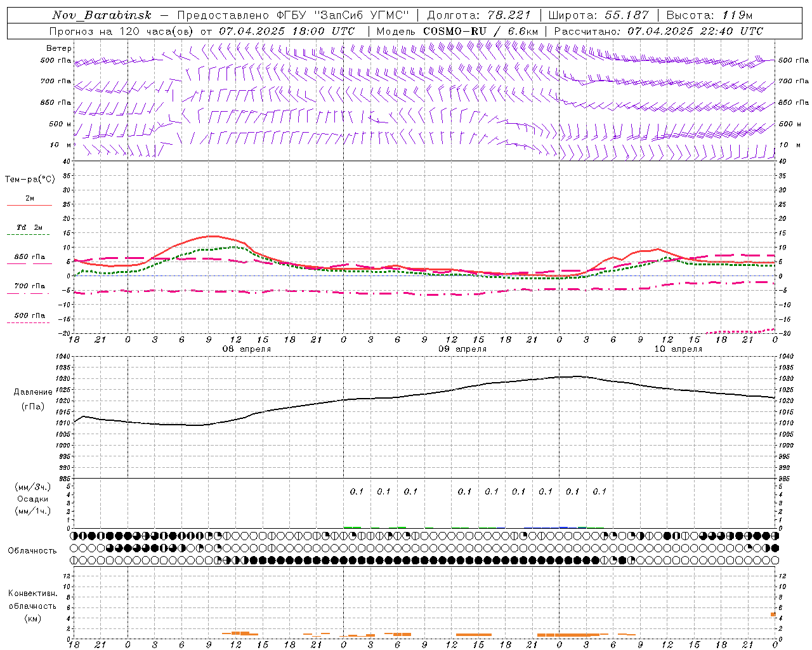
Task: Click the -20 value on the right temperature axis
Action: pos(783,333)
